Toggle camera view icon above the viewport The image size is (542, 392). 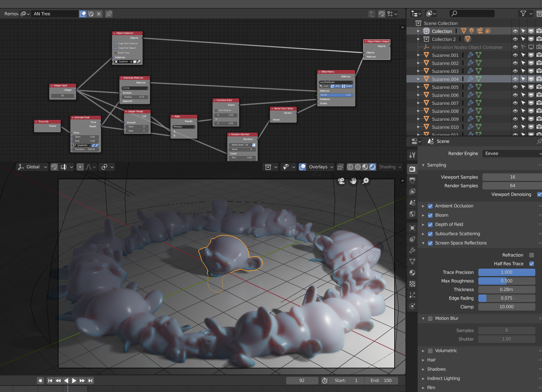[x=341, y=181]
